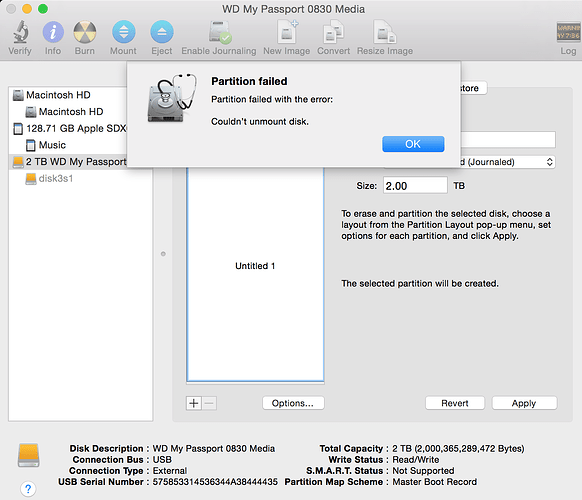
Task: Click the Mount toolbar icon
Action: click(124, 32)
